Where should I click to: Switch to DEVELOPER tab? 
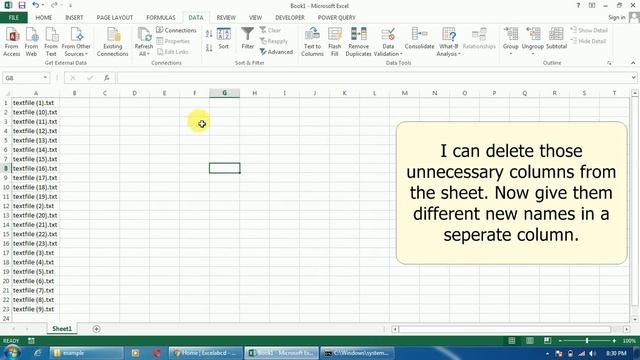[x=290, y=18]
